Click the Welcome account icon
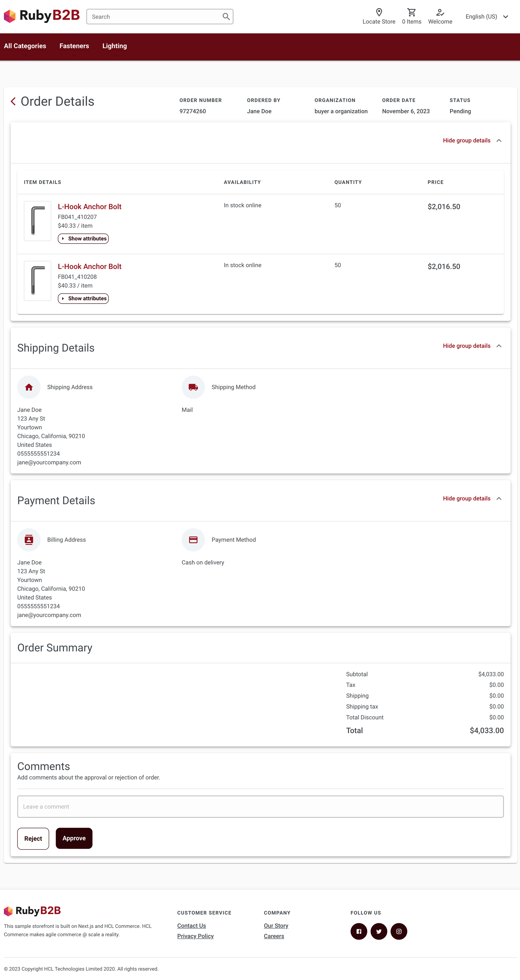This screenshot has height=980, width=520. [x=440, y=12]
